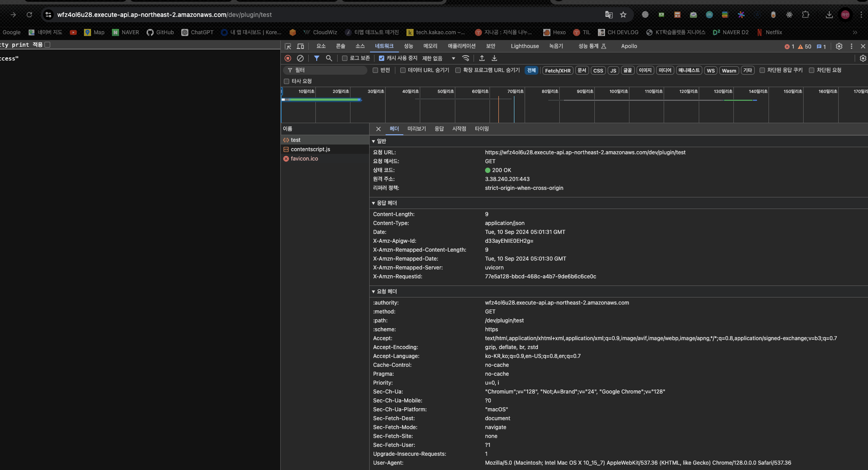Click the import HAR file upload icon

(x=482, y=58)
